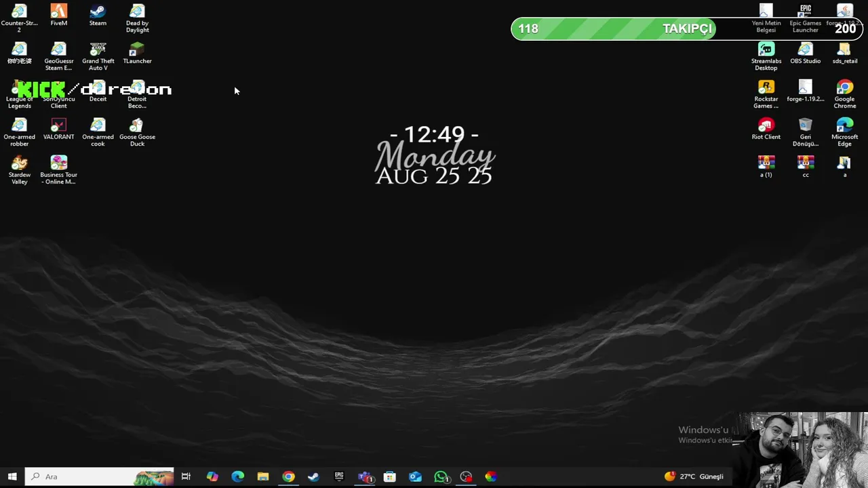Launch OBS Studio from the desktop
Screen dimensions: 868x488
point(806,53)
